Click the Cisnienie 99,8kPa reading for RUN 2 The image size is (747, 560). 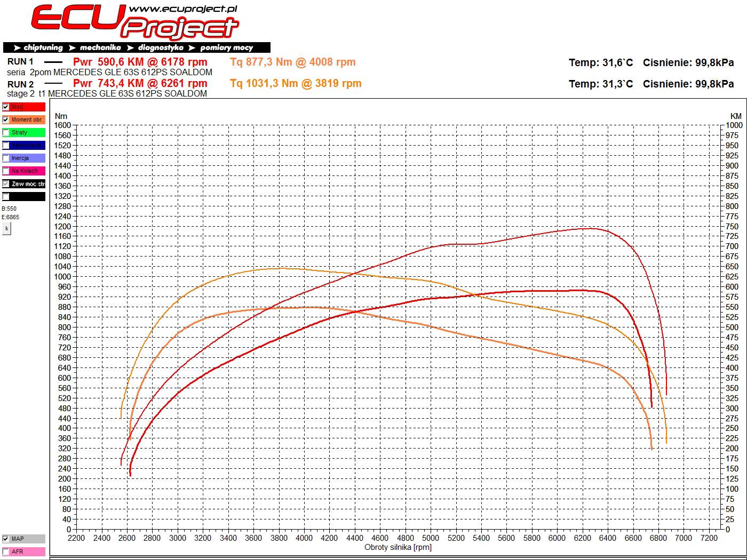(688, 84)
